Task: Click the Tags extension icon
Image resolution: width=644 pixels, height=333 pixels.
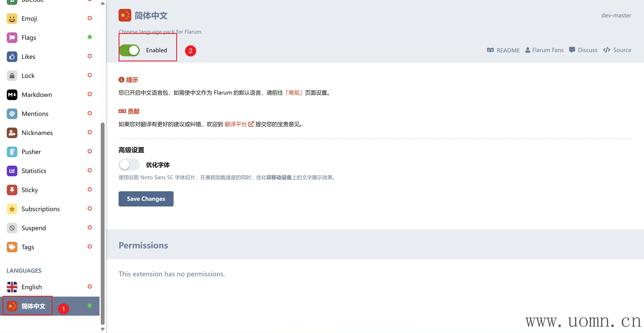Action: pyautogui.click(x=12, y=247)
